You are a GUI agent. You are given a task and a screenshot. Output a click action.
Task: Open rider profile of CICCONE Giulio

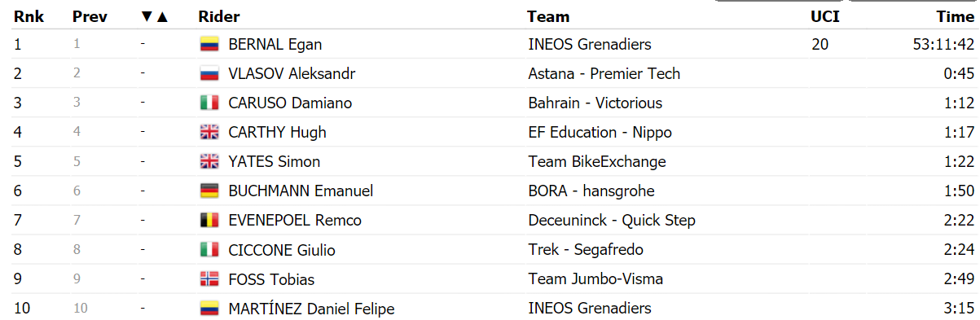click(282, 250)
